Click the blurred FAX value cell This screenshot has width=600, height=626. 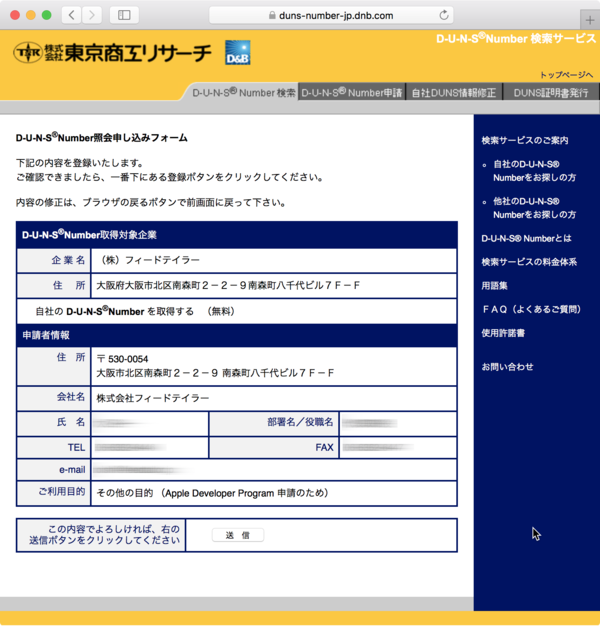[x=398, y=447]
